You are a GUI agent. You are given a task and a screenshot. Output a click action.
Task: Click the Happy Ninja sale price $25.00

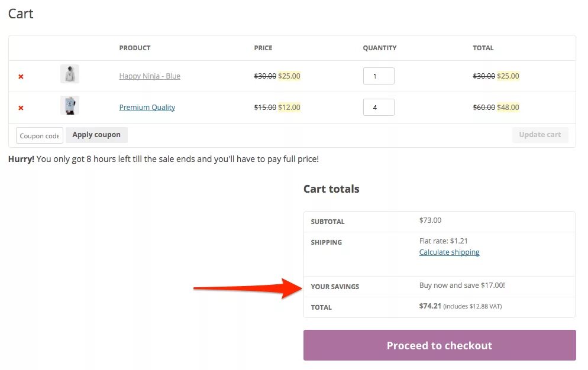[x=289, y=76]
